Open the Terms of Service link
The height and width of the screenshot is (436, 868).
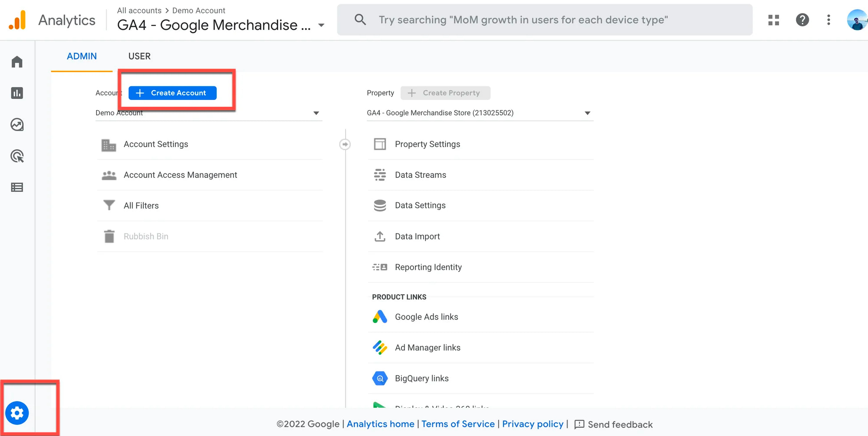(458, 424)
